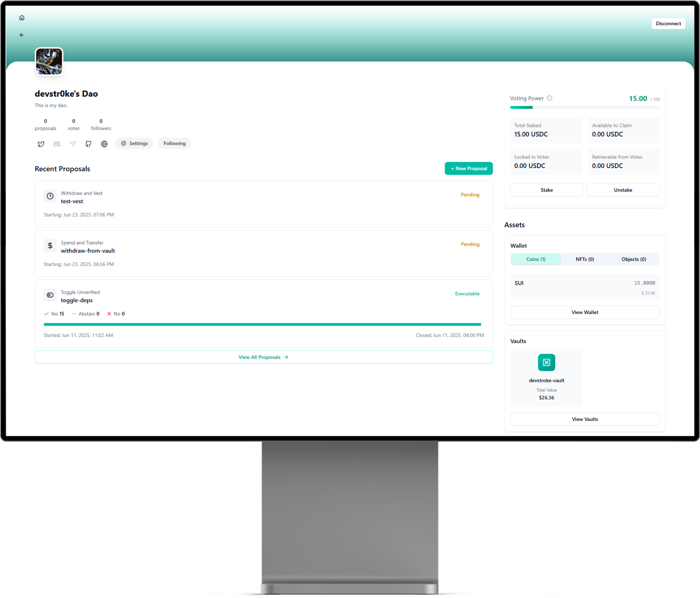Viewport: 700px width, 598px height.
Task: Switch to the NFTs (0) tab
Action: point(585,259)
